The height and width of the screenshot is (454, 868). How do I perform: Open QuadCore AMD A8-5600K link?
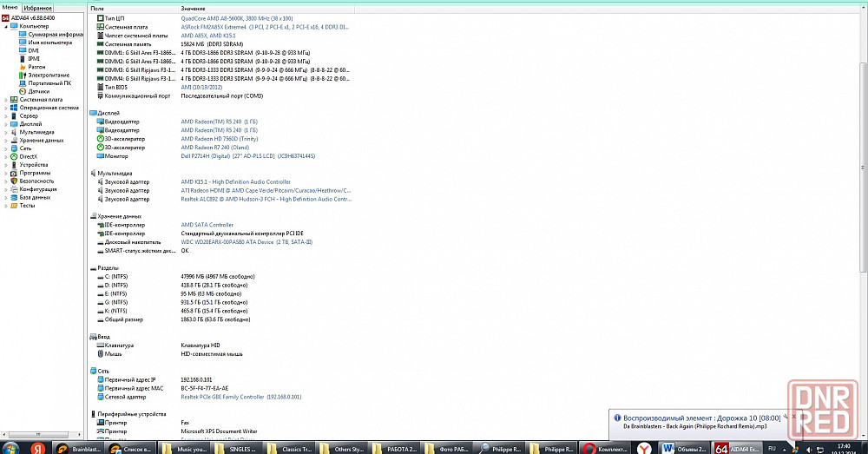pyautogui.click(x=237, y=18)
